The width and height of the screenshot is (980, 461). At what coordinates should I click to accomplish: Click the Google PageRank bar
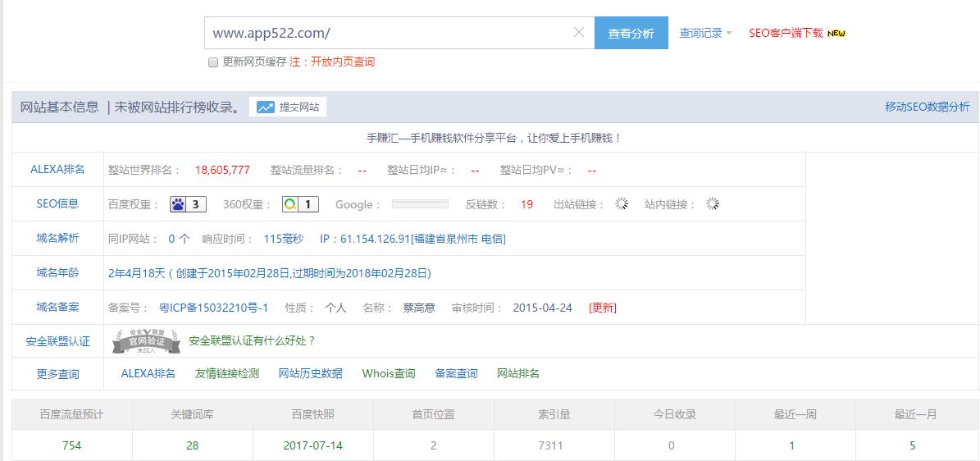click(420, 204)
